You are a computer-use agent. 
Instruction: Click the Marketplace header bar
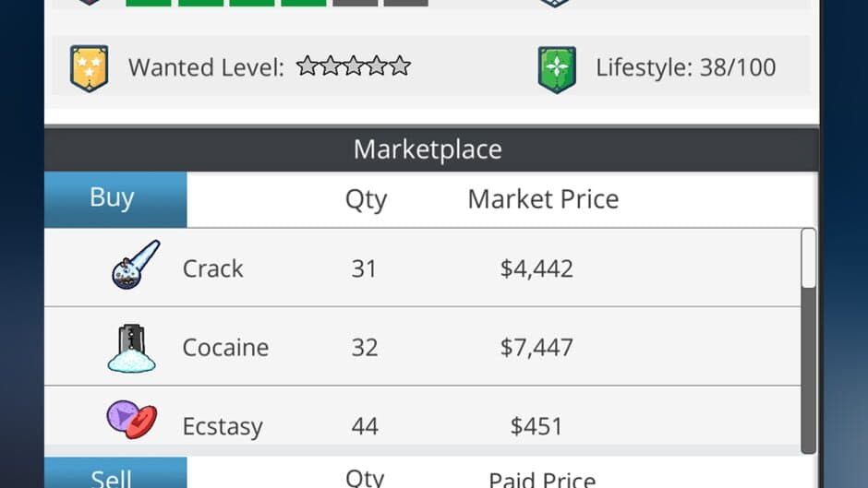[428, 149]
